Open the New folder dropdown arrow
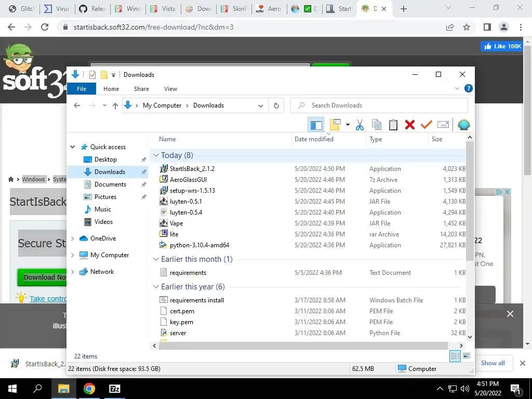 point(348,125)
